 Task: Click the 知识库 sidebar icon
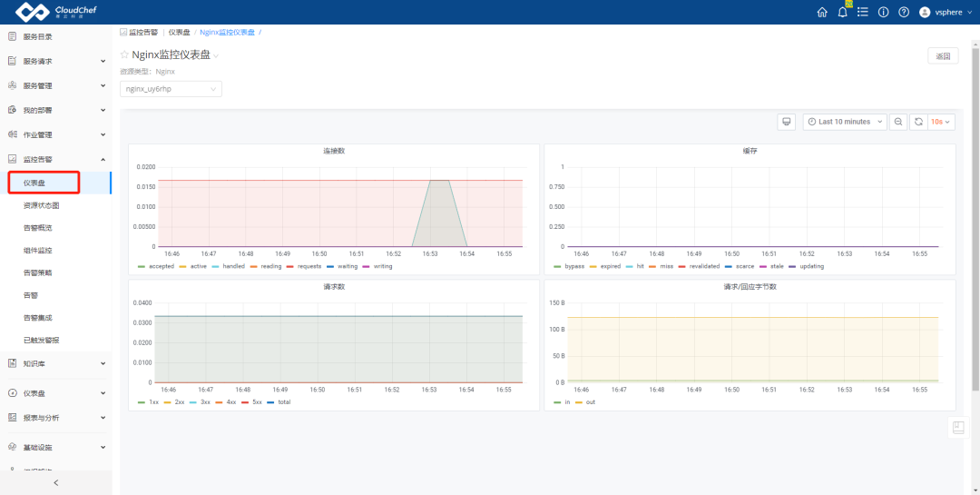click(x=11, y=363)
